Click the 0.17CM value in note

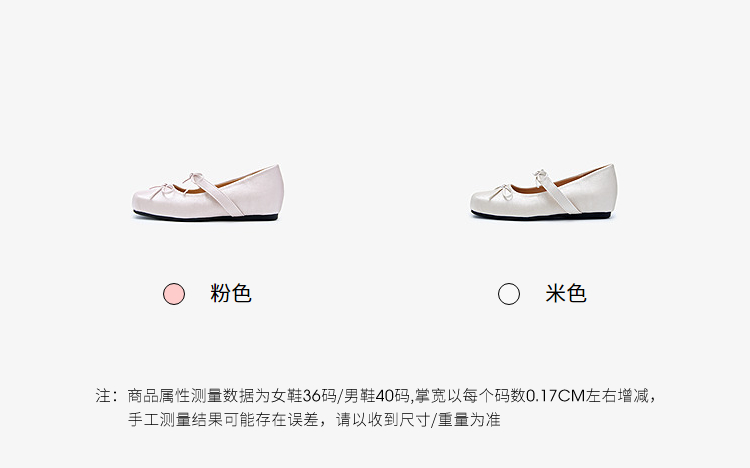(556, 396)
